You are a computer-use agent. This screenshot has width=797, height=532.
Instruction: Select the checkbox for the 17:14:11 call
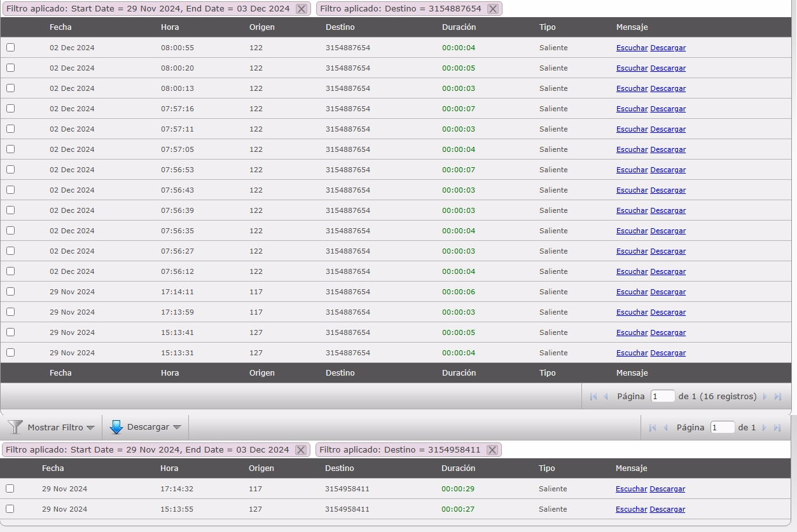[x=10, y=292]
